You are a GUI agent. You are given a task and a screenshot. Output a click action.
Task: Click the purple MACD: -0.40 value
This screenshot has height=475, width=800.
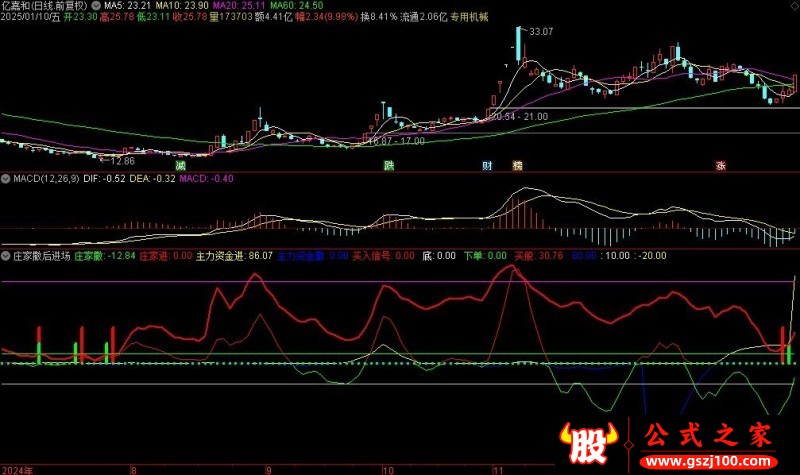pos(207,179)
